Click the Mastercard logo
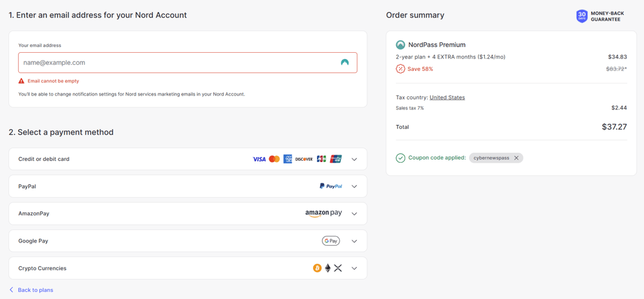The width and height of the screenshot is (644, 299). tap(274, 159)
